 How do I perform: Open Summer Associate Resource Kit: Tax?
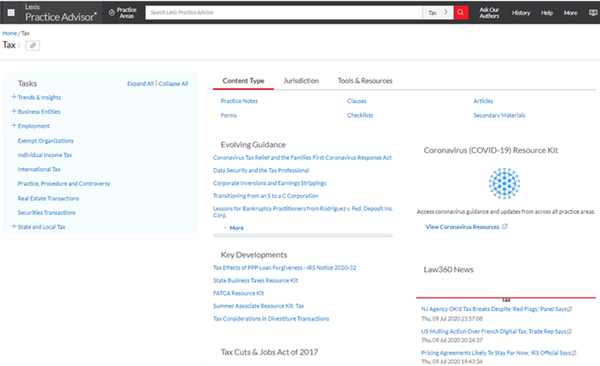tap(258, 306)
